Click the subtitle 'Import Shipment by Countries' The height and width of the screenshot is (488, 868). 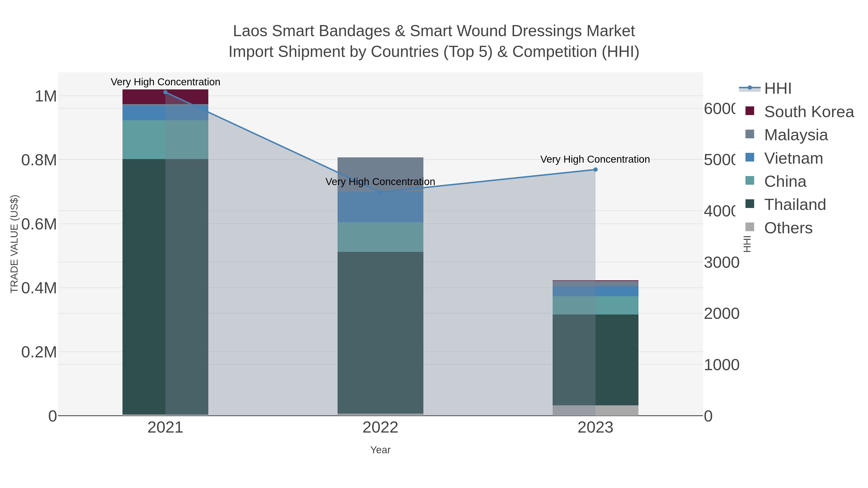[434, 52]
